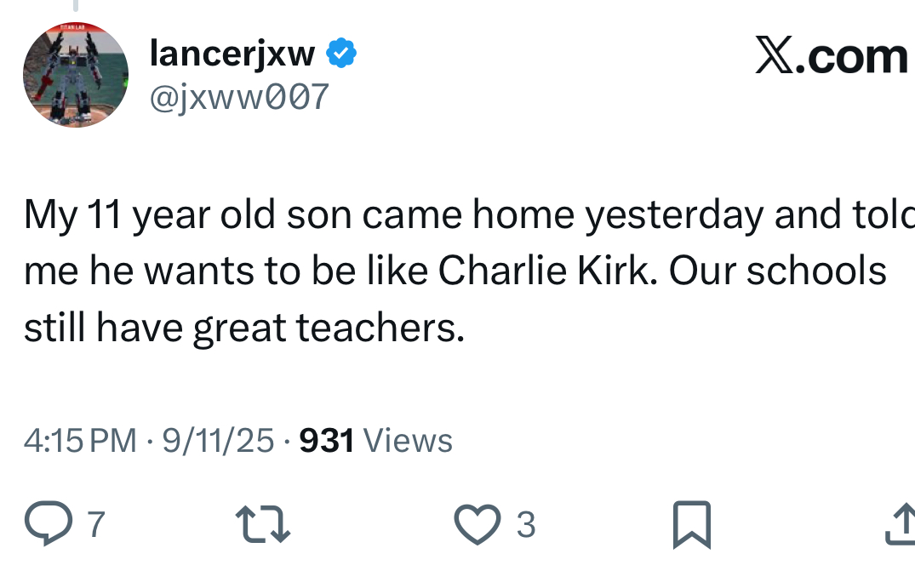The image size is (915, 588).
Task: Open the lancerjxw display name link
Action: click(232, 54)
